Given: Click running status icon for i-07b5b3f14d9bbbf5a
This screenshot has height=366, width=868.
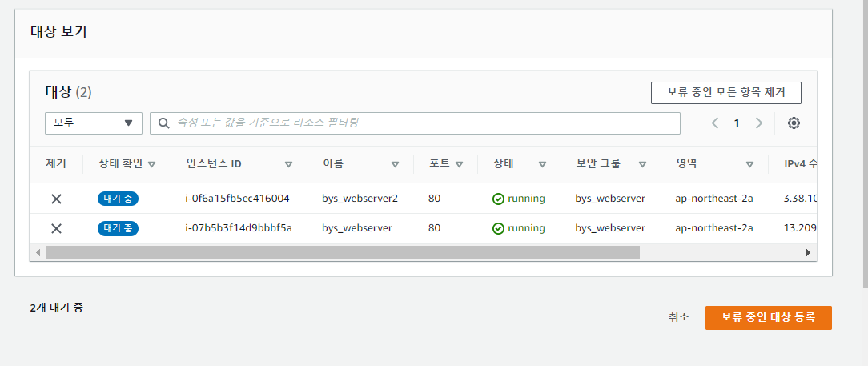Looking at the screenshot, I should coord(498,229).
